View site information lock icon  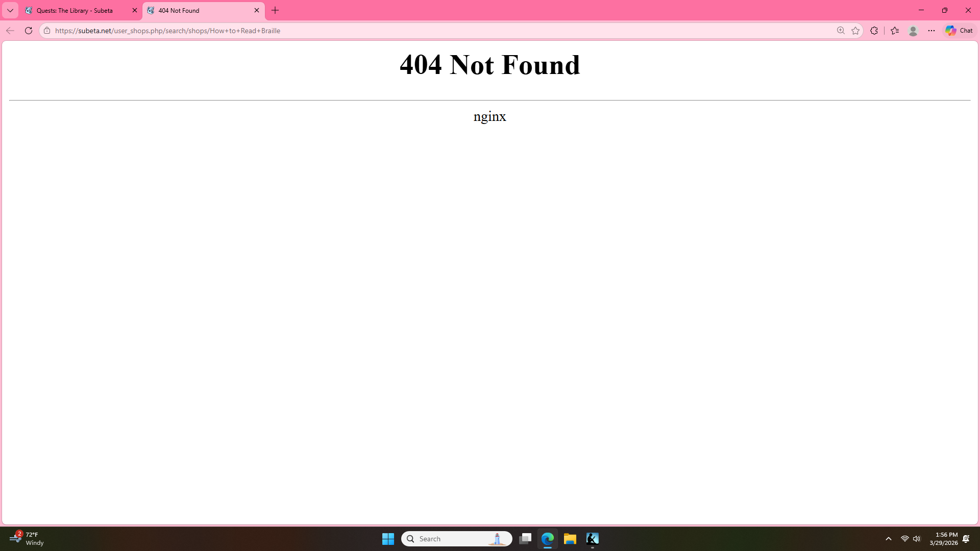pyautogui.click(x=47, y=31)
